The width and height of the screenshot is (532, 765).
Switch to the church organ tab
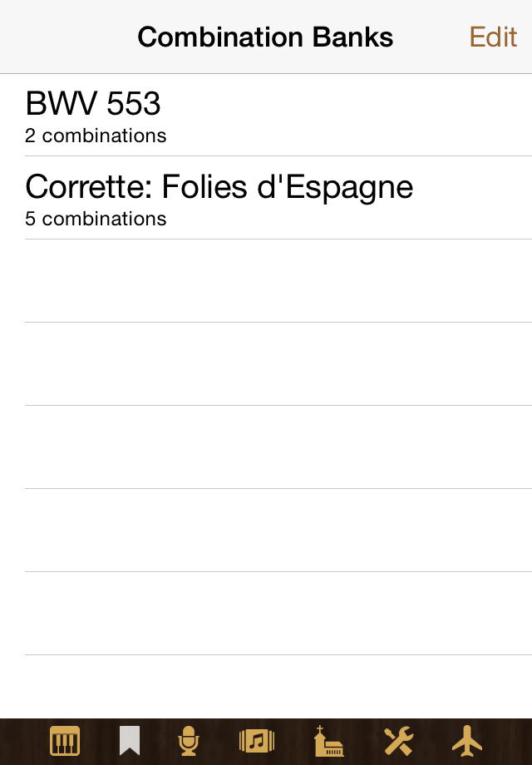[x=328, y=740]
